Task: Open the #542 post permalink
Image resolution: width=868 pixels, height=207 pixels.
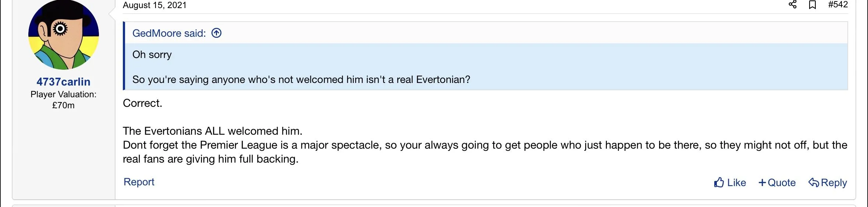Action: [837, 5]
